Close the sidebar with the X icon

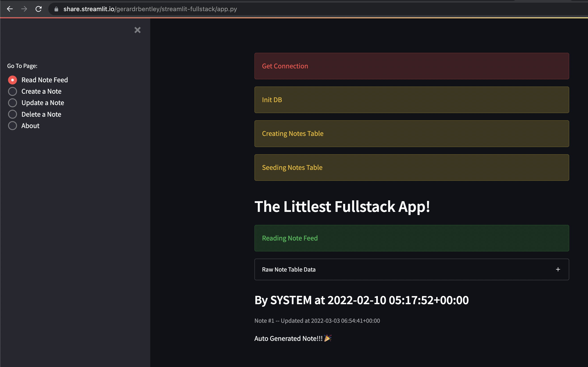click(137, 30)
